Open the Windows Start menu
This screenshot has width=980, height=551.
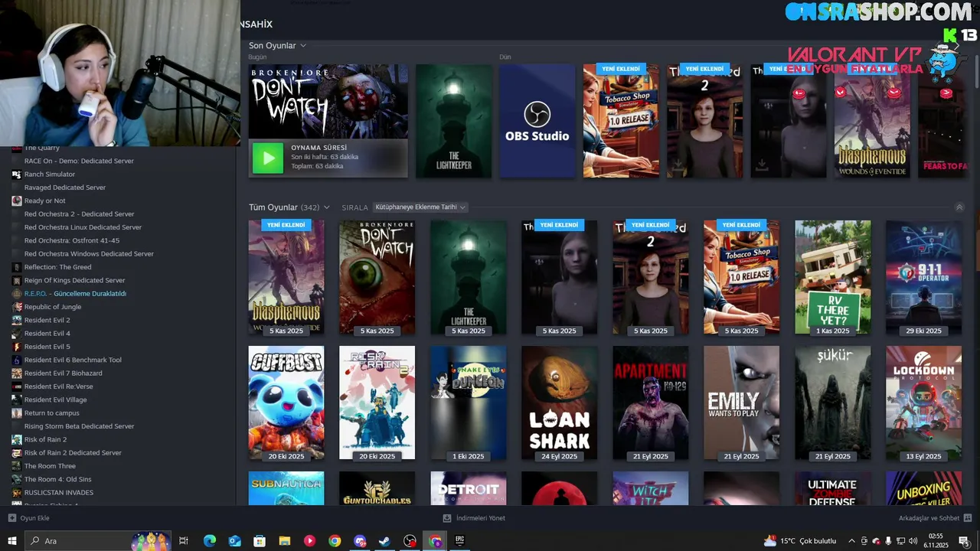coord(12,541)
